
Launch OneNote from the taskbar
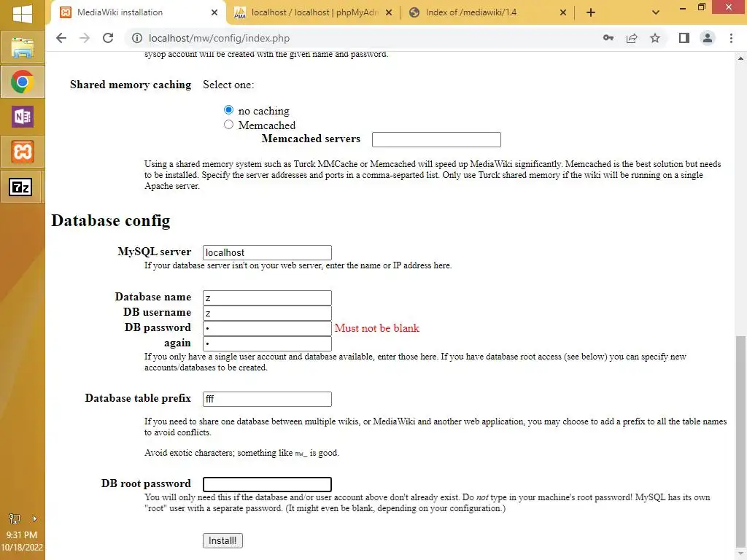23,117
